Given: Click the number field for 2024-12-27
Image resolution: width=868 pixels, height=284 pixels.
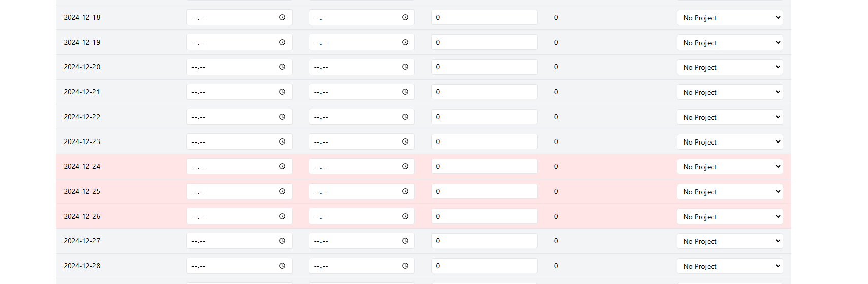Looking at the screenshot, I should [484, 241].
